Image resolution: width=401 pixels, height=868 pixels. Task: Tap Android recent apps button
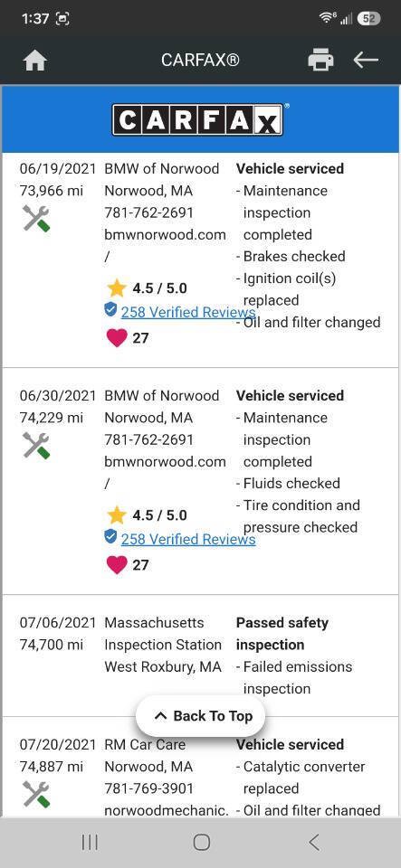point(90,843)
